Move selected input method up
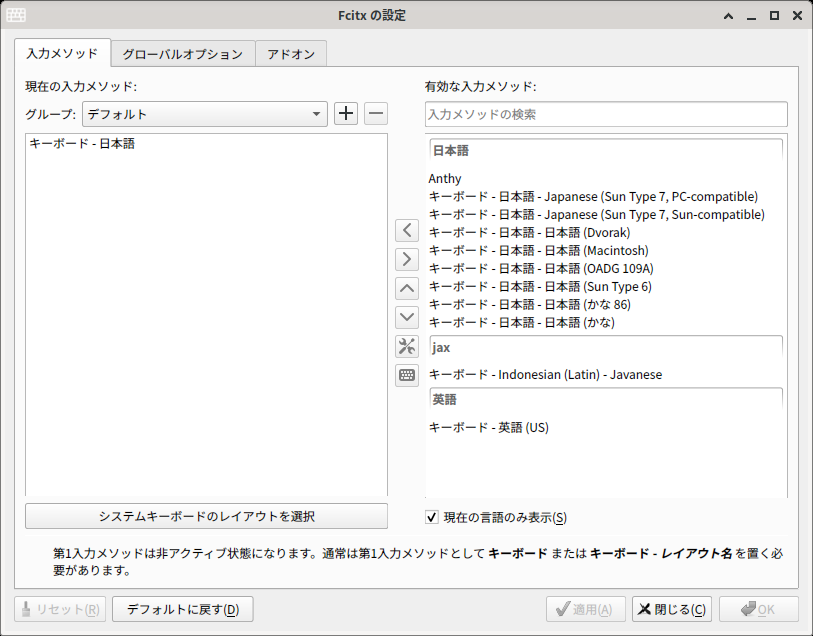Image resolution: width=813 pixels, height=636 pixels. click(x=407, y=288)
